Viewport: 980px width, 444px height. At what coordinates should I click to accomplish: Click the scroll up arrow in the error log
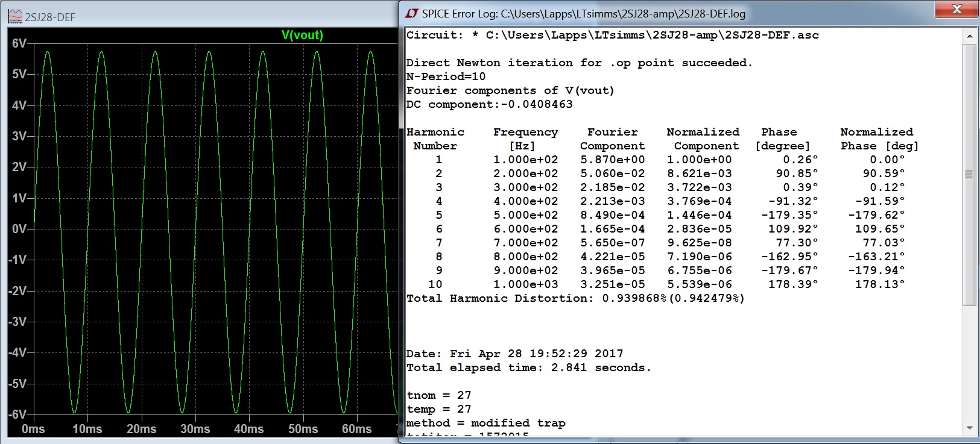pos(969,36)
